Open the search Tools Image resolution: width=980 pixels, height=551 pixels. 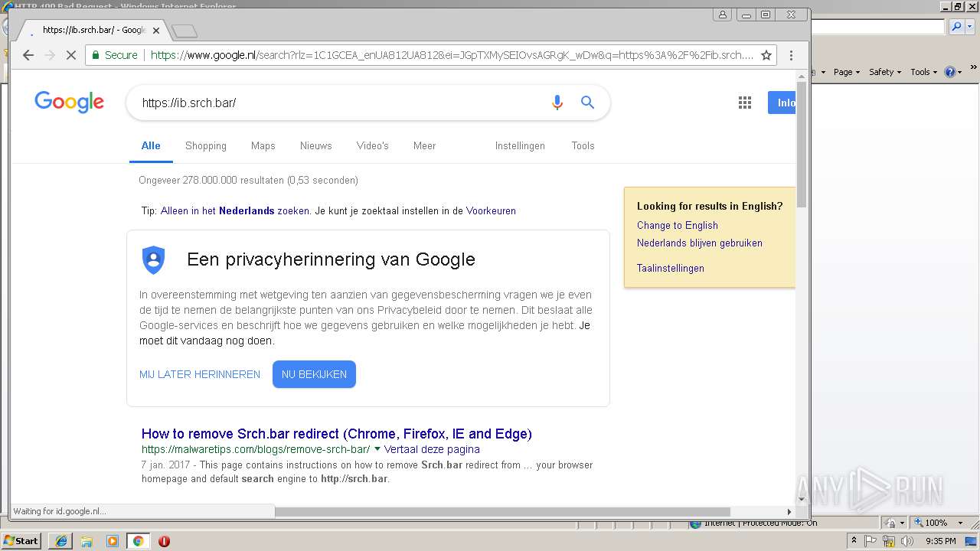coord(583,145)
